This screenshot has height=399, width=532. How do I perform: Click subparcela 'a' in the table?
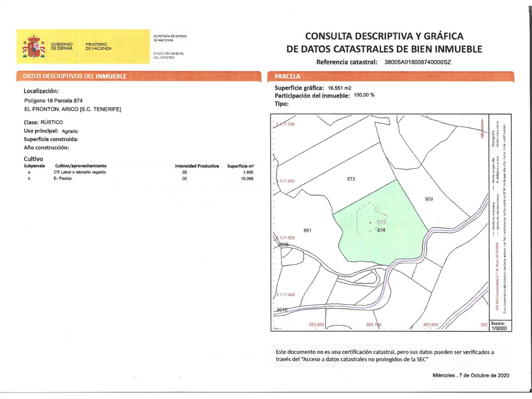(x=29, y=172)
